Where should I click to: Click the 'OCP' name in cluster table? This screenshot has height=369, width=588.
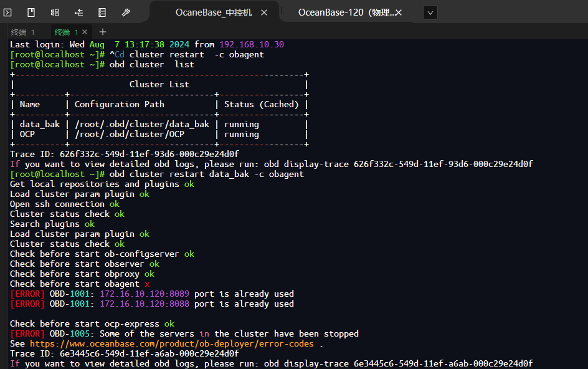tap(27, 135)
